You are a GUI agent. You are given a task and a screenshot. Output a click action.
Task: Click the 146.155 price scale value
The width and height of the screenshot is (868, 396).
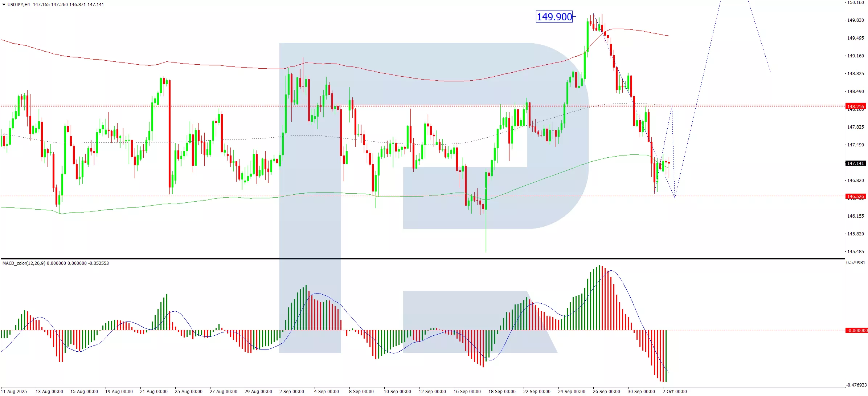click(856, 216)
